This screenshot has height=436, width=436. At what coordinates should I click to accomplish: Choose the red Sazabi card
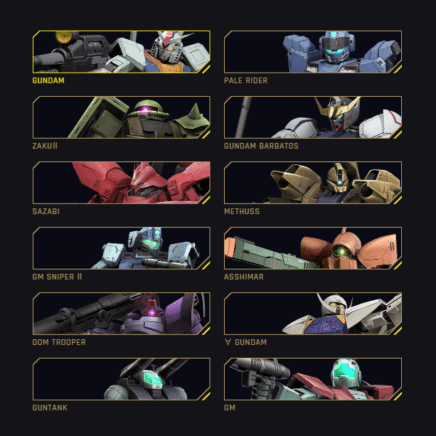tap(121, 183)
